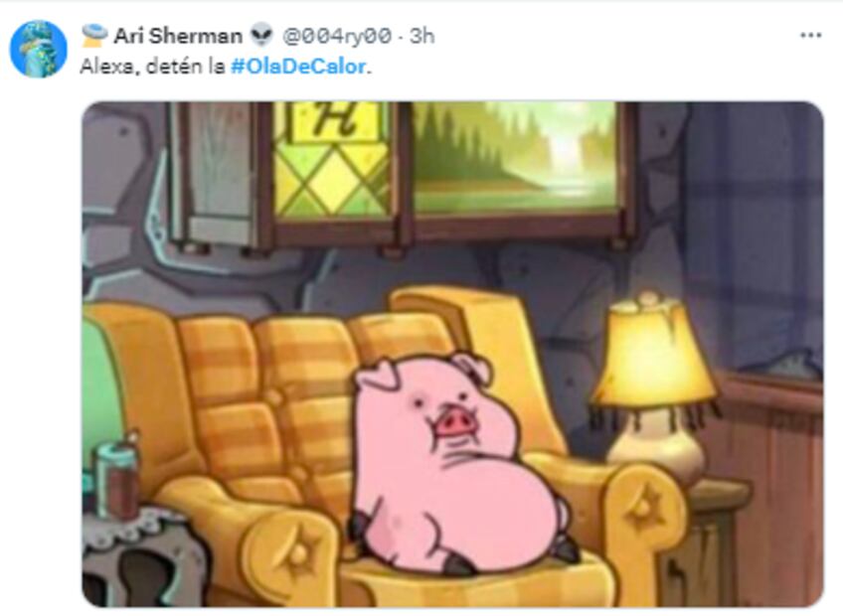Click the star on the armchair's right arm
The image size is (843, 616).
point(644,507)
